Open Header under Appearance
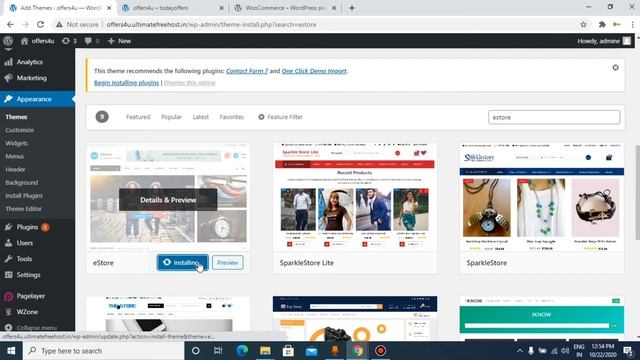640x360 pixels. (x=15, y=169)
